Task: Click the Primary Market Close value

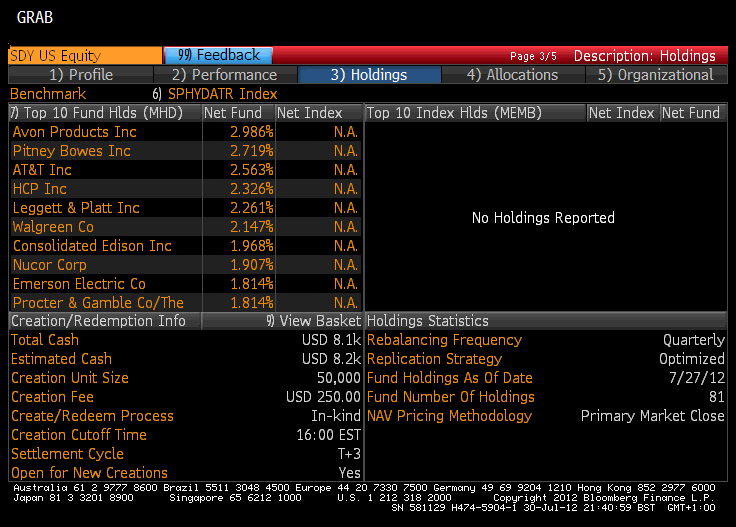Action: (x=652, y=416)
